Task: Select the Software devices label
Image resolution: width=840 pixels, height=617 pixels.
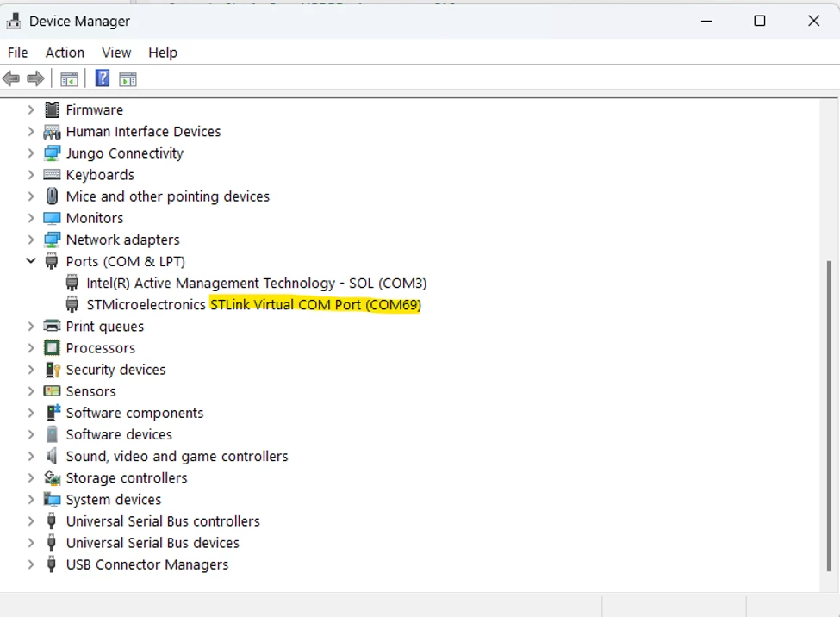Action: point(119,434)
